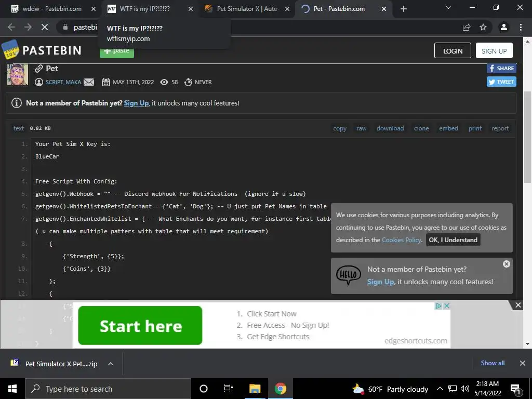Show all downloads

pos(493,363)
